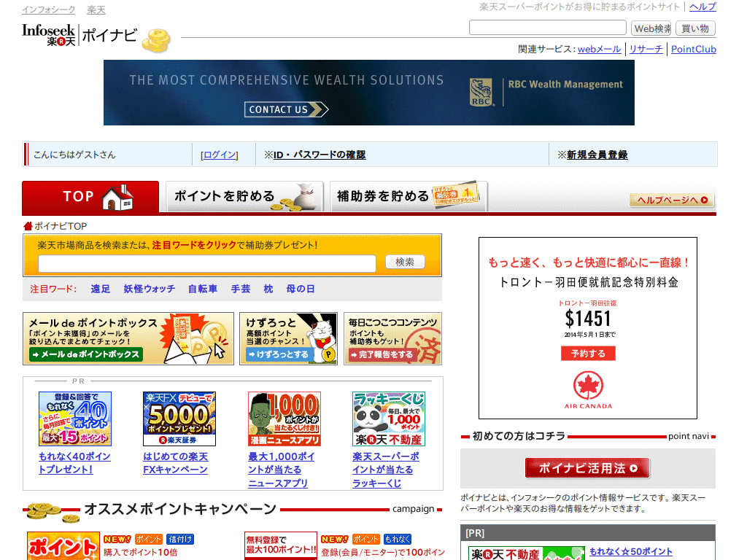The height and width of the screenshot is (560, 747).
Task: Click the 完了報告をする button
Action: [x=382, y=354]
